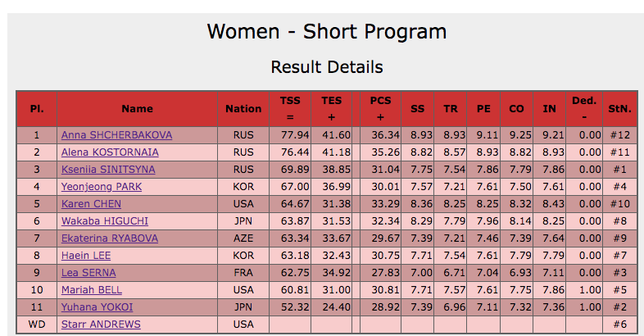Click the Name column header
The image size is (644, 336).
[137, 108]
